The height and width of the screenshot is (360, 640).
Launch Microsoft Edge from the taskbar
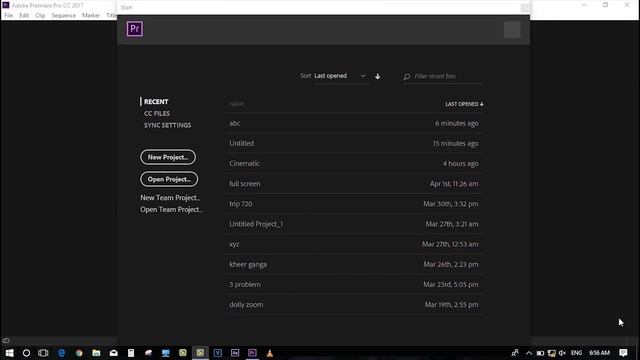pyautogui.click(x=61, y=353)
